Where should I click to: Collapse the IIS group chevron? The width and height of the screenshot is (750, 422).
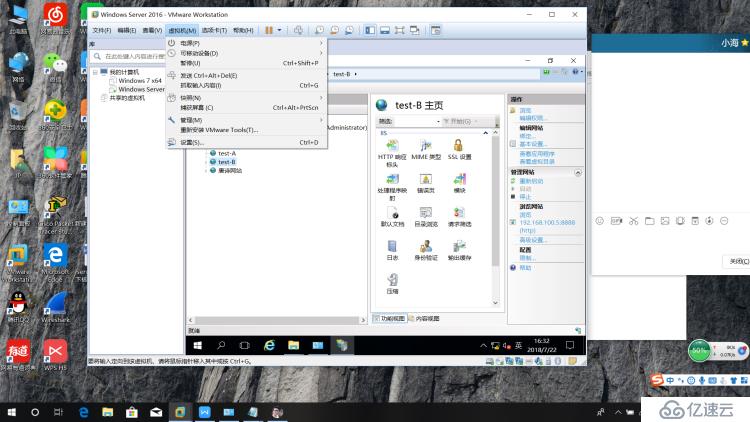tap(485, 133)
